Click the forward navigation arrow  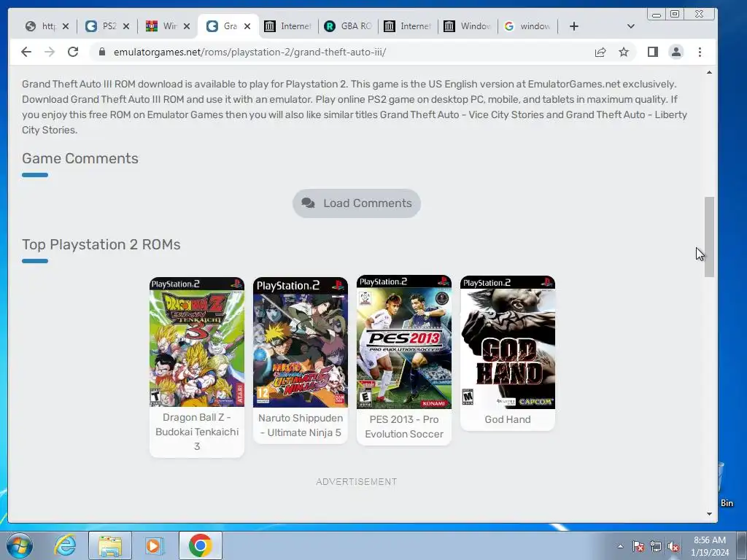50,52
